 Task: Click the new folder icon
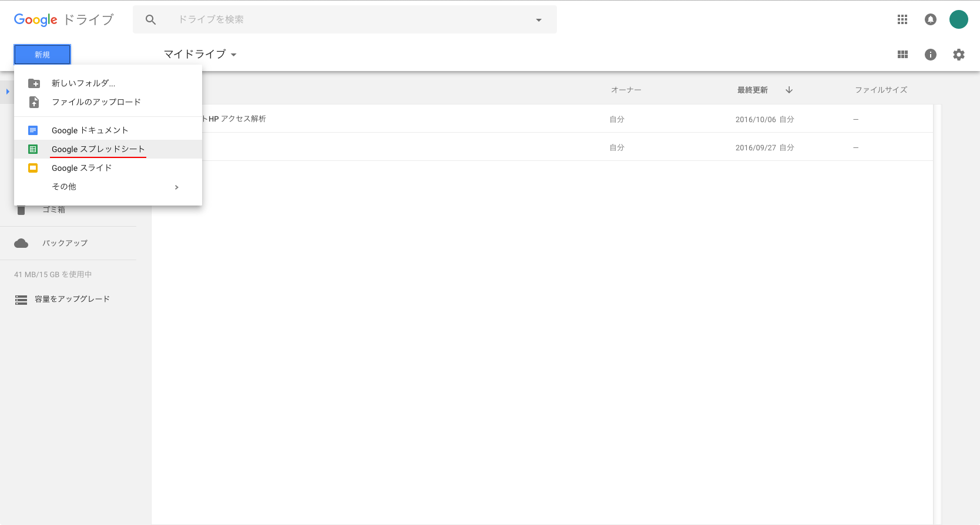click(x=34, y=83)
